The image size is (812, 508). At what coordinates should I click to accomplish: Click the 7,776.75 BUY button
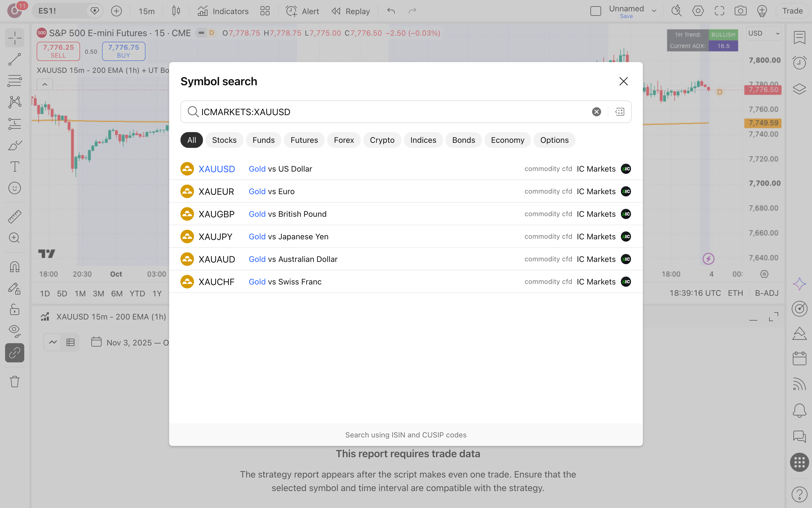click(123, 51)
